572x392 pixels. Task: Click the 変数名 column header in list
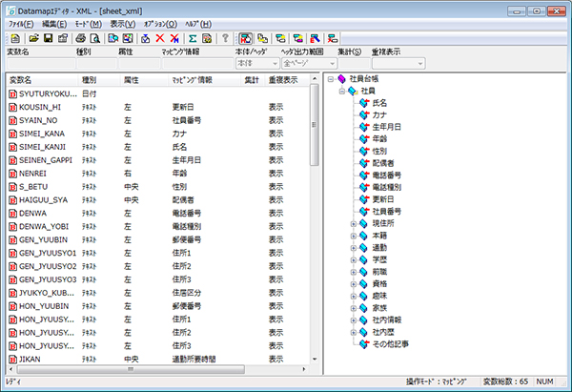38,82
